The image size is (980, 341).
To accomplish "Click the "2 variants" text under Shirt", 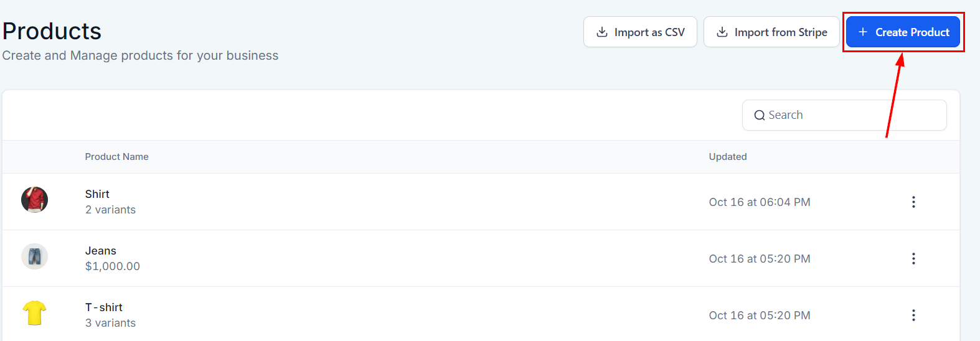I will (x=110, y=210).
